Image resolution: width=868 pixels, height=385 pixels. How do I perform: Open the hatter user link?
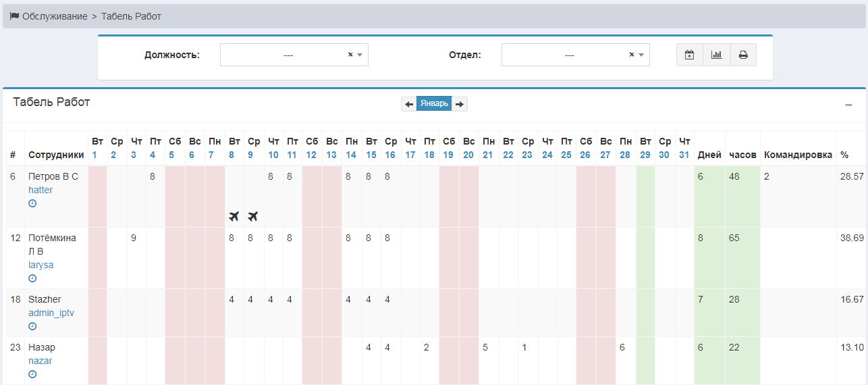coord(40,190)
